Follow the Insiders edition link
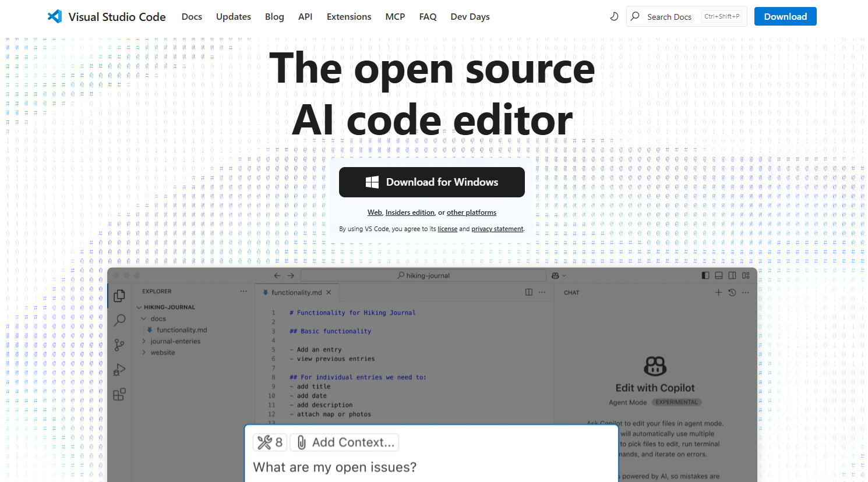This screenshot has height=482, width=868. [410, 212]
